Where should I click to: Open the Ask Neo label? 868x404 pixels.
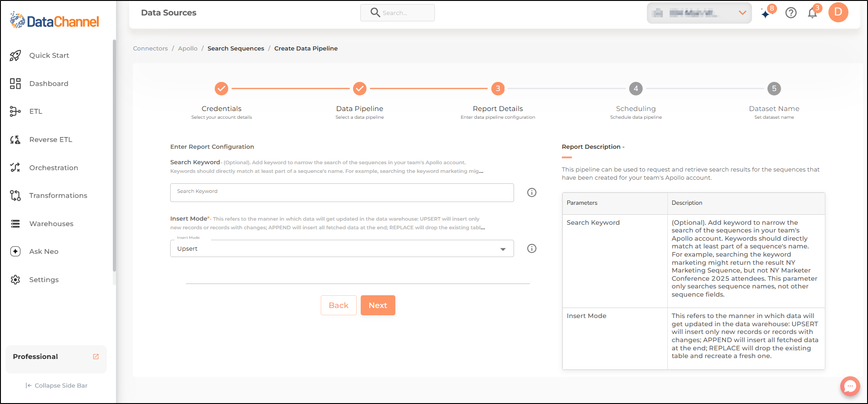(44, 252)
